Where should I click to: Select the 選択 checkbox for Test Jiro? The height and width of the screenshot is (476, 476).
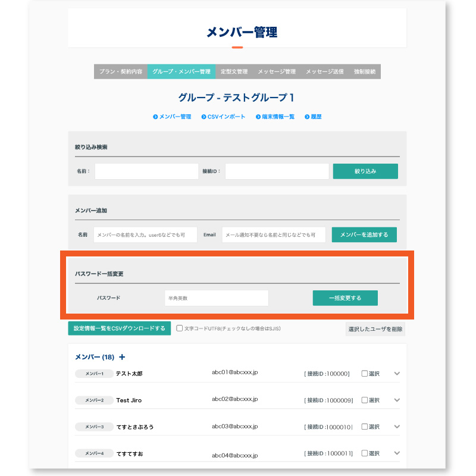[x=365, y=400]
